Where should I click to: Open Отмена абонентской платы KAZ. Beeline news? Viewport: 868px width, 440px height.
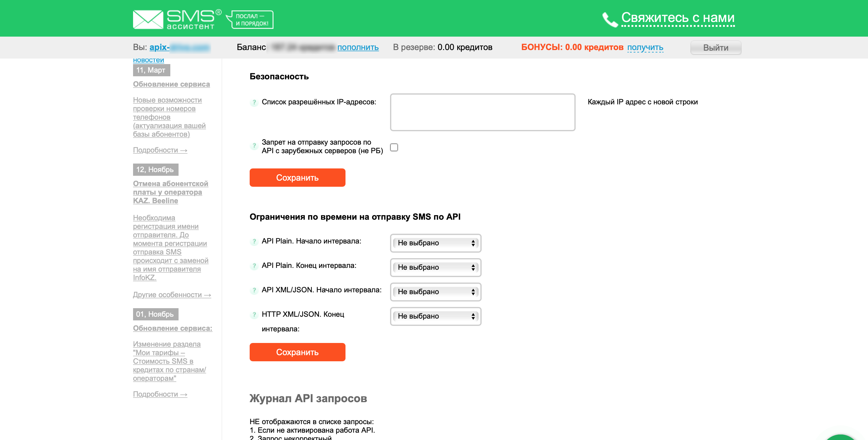pyautogui.click(x=171, y=192)
